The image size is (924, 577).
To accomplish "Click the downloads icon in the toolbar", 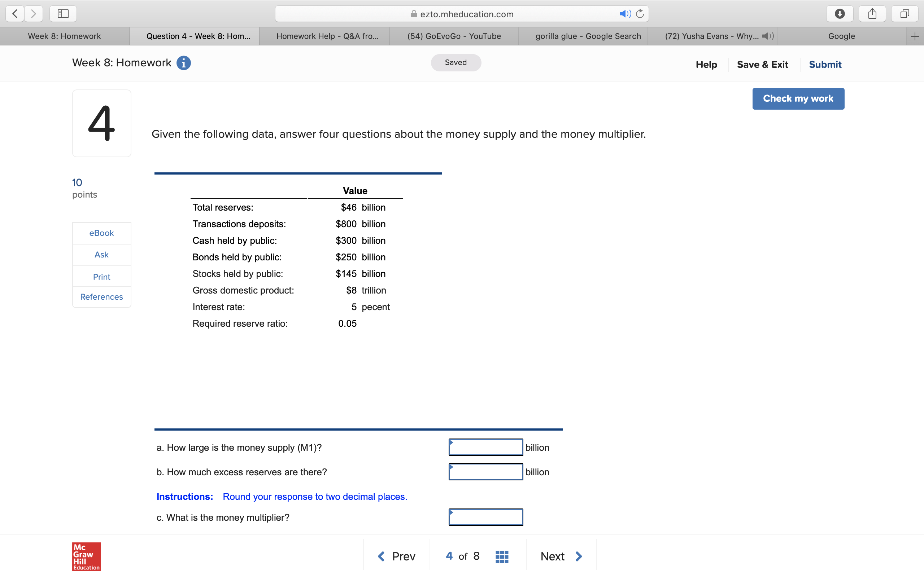I will point(840,13).
